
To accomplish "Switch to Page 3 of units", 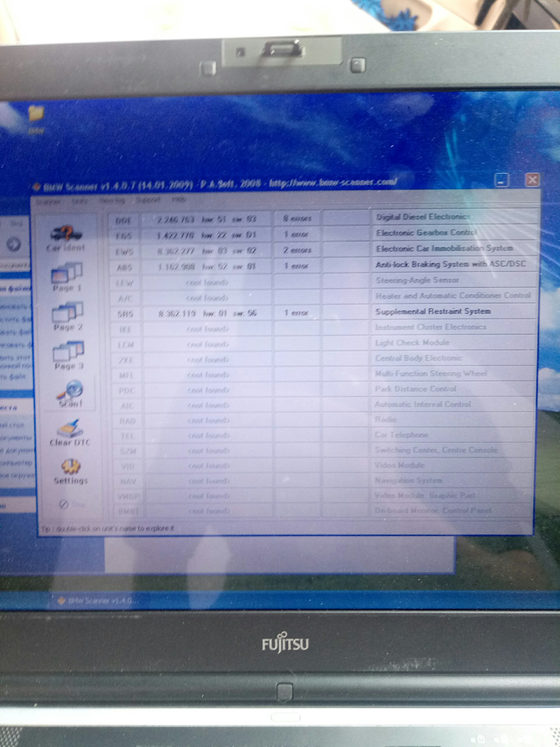I will (68, 355).
